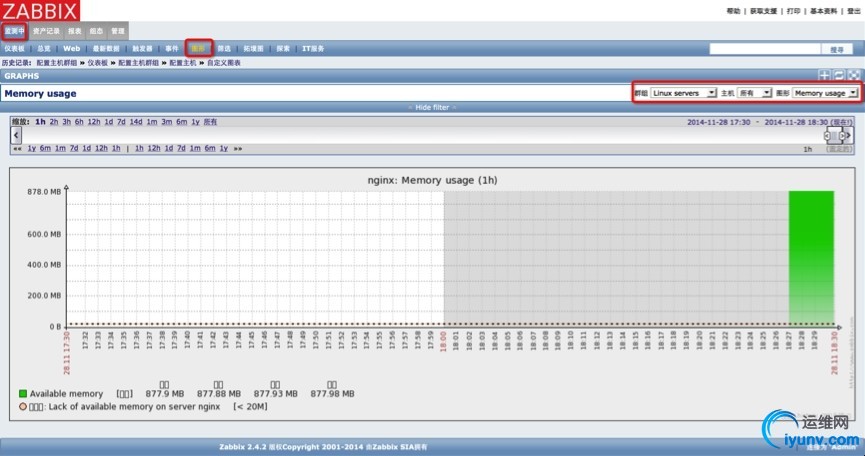Go to 拓扑图 submenu item

[x=253, y=49]
